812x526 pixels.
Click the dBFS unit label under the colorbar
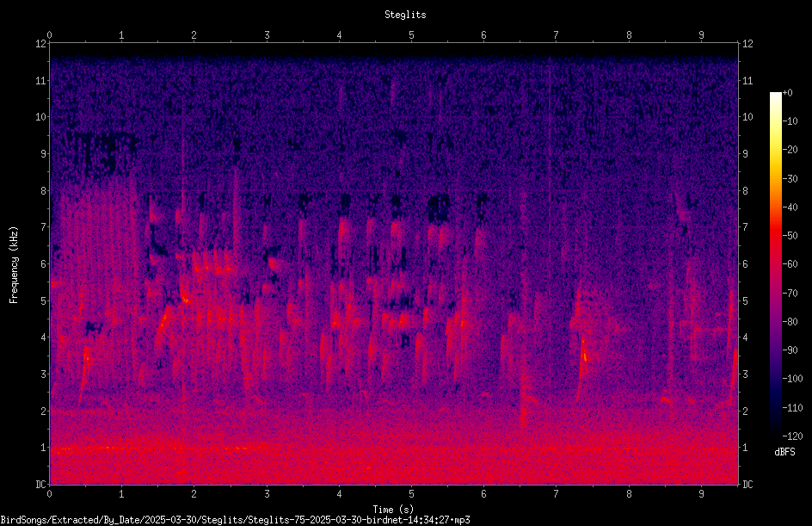click(x=784, y=452)
